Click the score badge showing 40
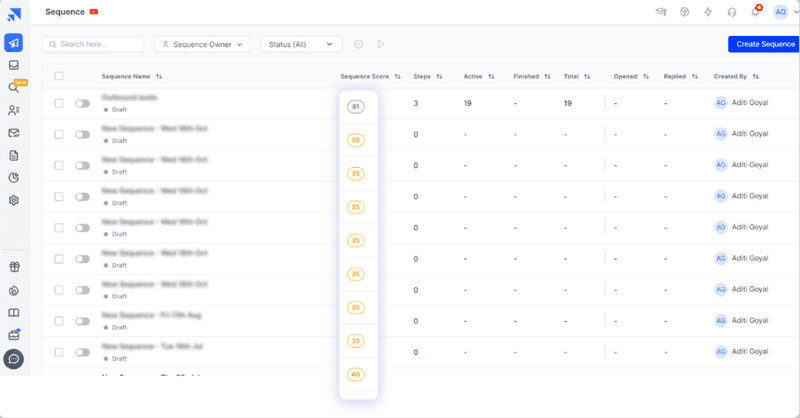 pos(356,374)
